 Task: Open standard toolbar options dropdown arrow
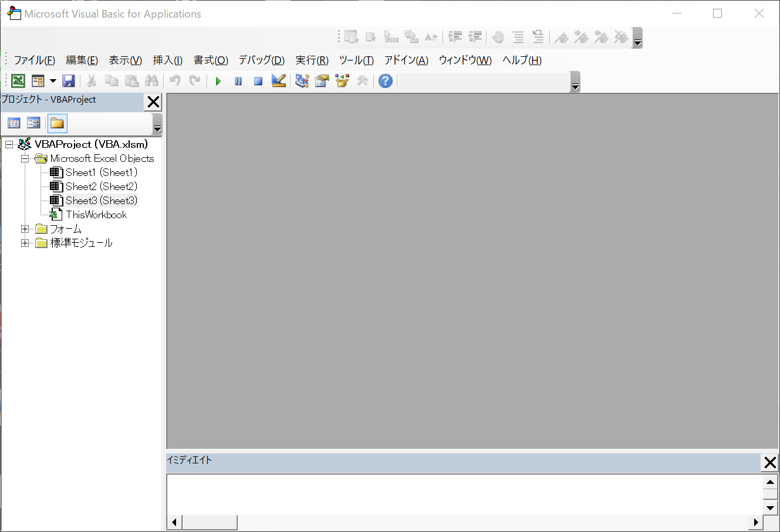pos(575,82)
